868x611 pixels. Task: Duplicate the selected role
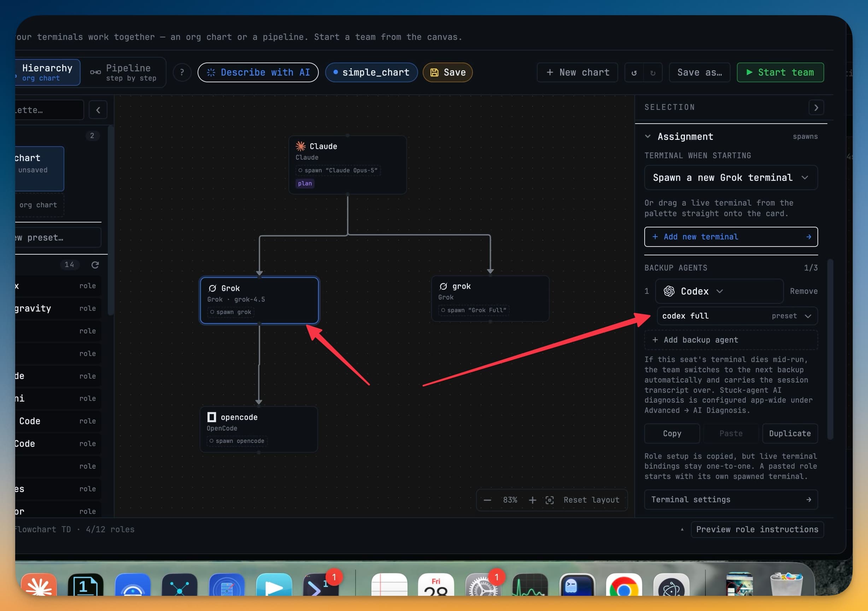click(x=790, y=433)
